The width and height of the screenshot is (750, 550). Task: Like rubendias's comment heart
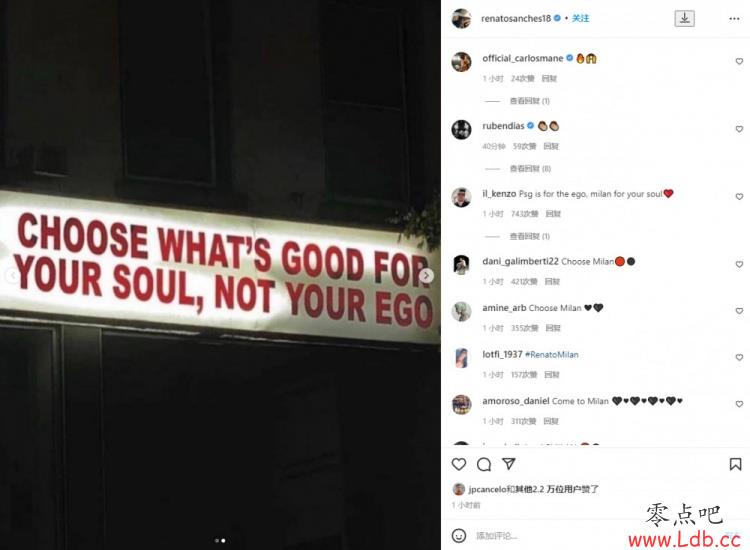pos(739,129)
